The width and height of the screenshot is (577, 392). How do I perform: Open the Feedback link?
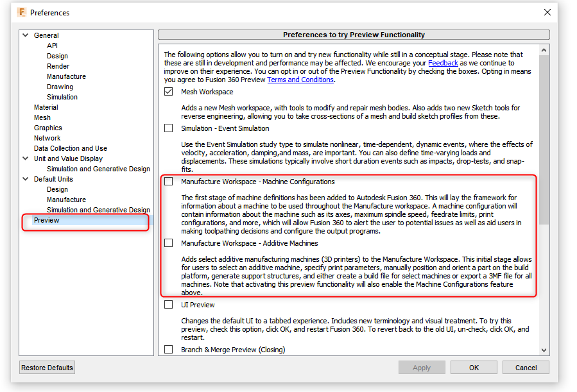point(443,63)
